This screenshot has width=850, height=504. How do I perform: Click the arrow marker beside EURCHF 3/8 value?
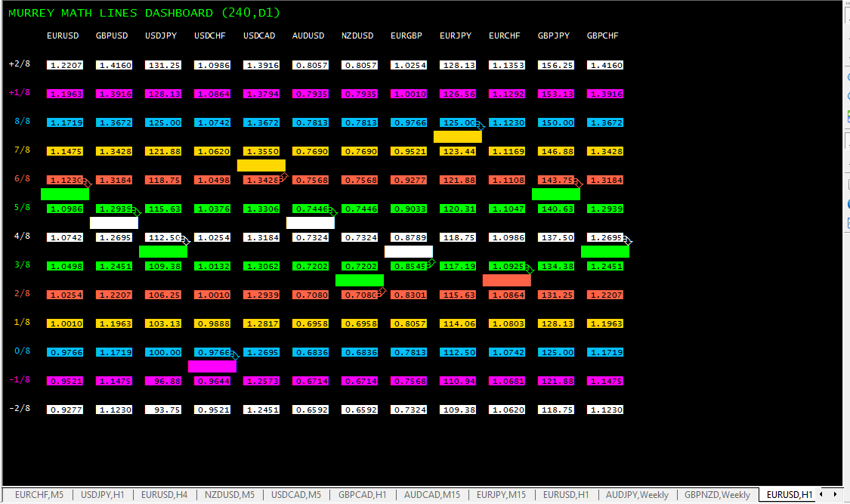pyautogui.click(x=529, y=270)
